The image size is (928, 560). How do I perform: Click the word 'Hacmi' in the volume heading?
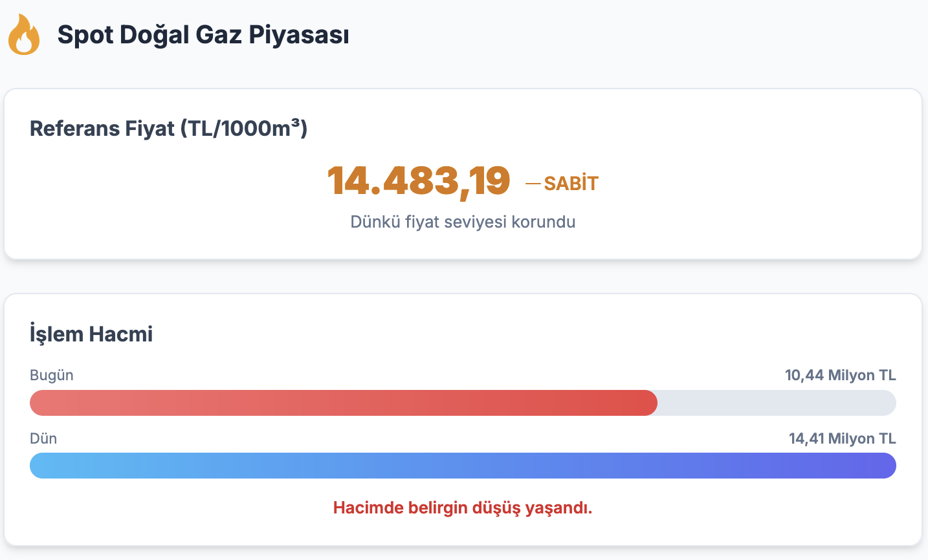click(121, 334)
